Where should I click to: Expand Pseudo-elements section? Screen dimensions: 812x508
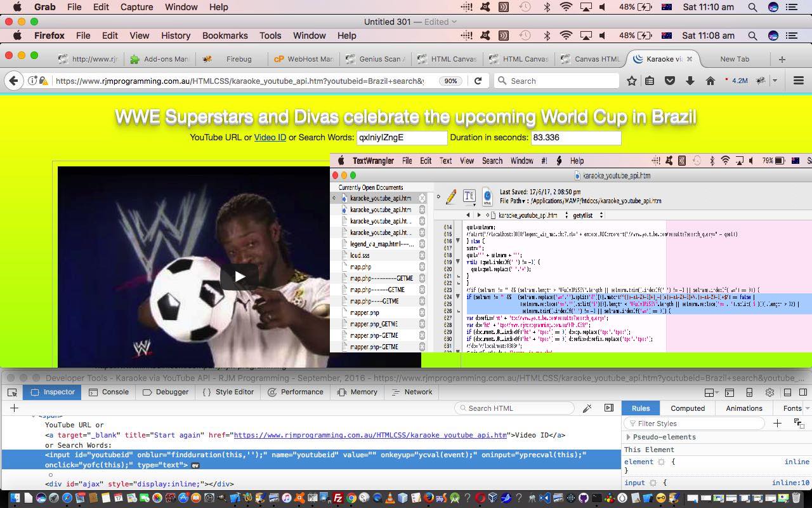[629, 437]
